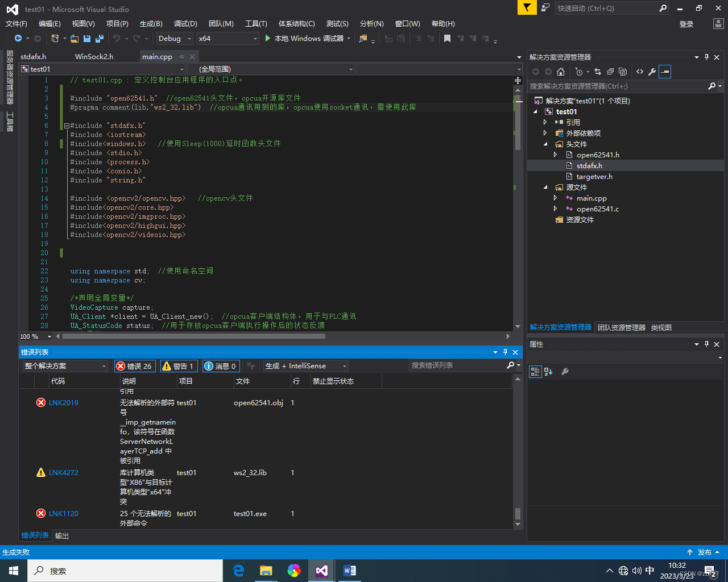Toggle the Messages 0 filter

(x=221, y=366)
